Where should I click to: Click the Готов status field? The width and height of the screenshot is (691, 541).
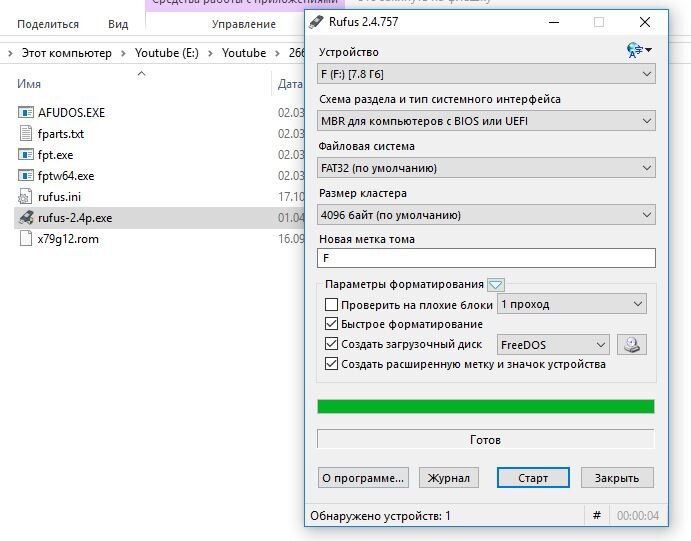tap(486, 439)
